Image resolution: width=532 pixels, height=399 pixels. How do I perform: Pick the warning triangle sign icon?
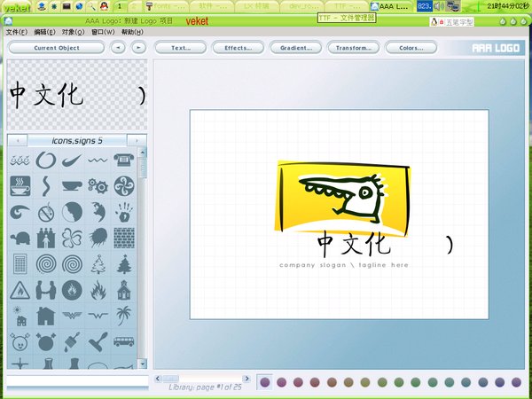pos(20,289)
